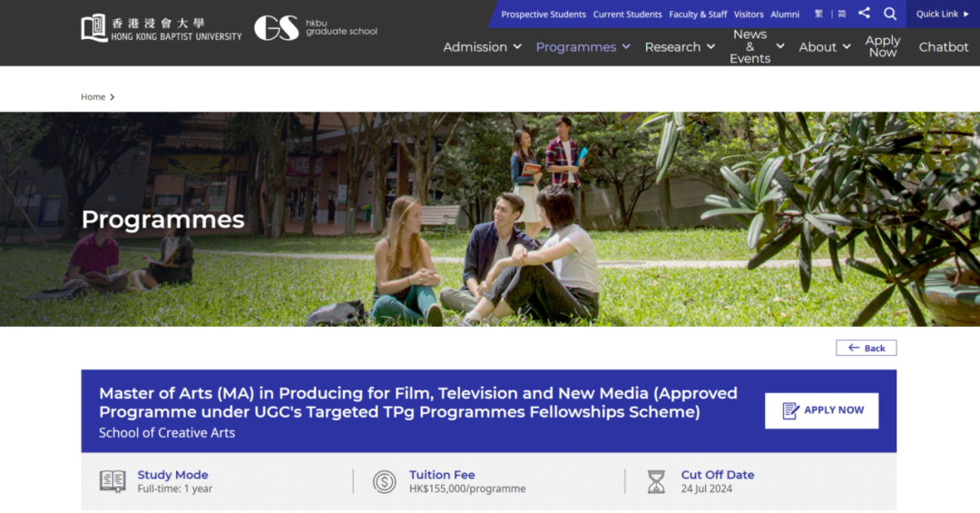Viewport: 980px width, 513px height.
Task: Open the search magnifier icon
Action: 890,14
